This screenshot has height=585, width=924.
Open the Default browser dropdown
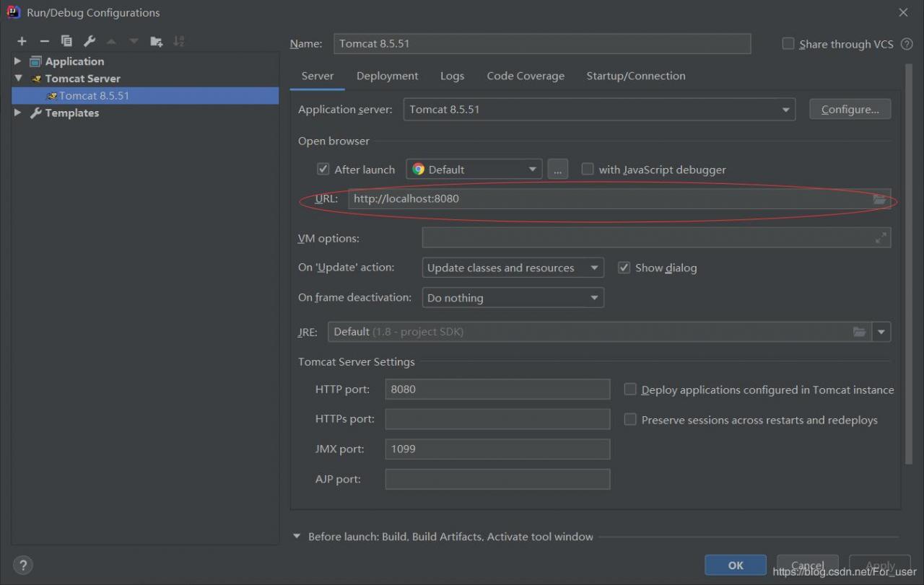tap(474, 170)
